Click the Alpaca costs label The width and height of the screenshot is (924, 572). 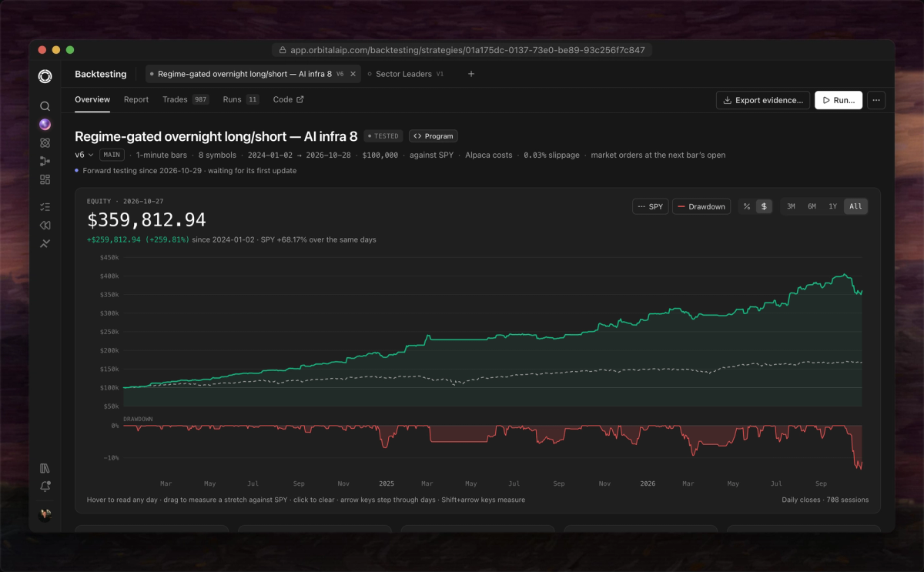pyautogui.click(x=489, y=155)
